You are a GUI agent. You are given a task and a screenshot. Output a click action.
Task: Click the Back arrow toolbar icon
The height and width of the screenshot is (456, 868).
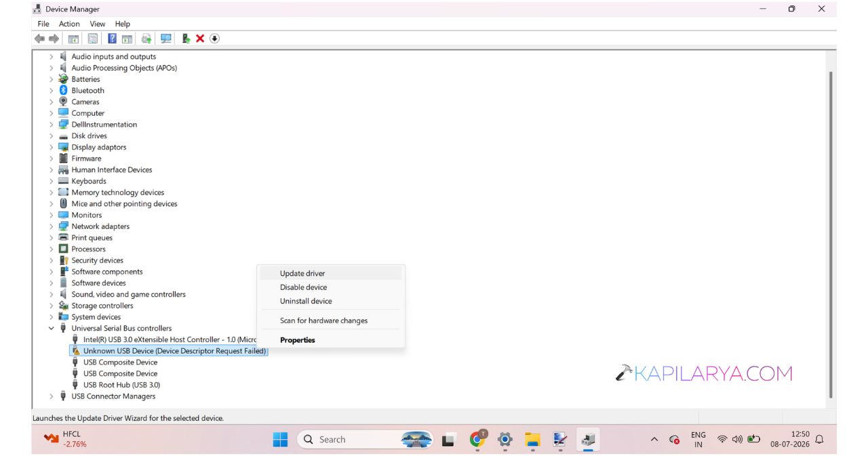point(39,39)
